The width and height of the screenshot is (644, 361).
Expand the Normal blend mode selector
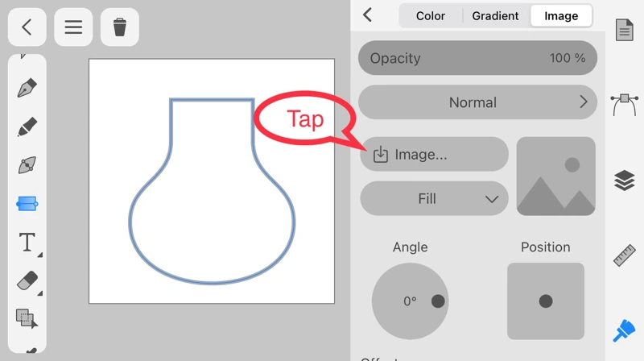coord(477,102)
